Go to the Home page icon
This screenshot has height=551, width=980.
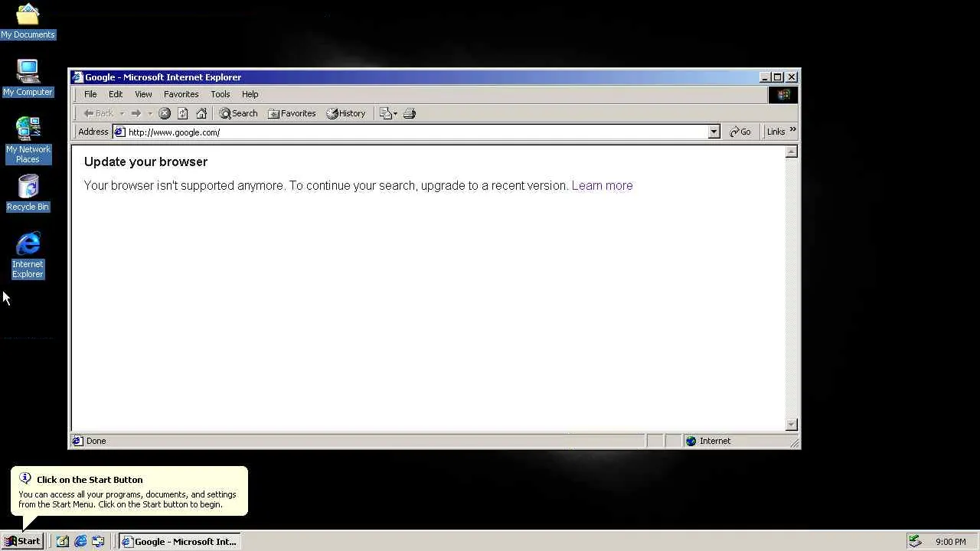coord(201,113)
